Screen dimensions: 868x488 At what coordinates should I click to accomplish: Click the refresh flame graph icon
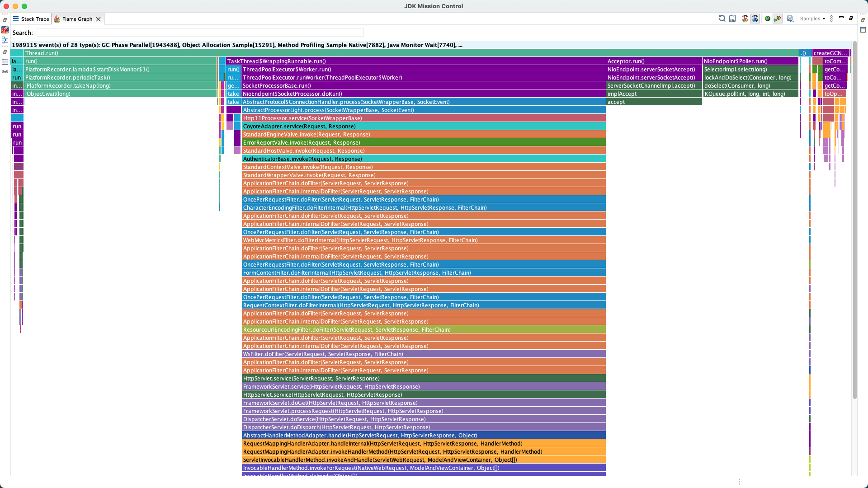click(x=722, y=19)
